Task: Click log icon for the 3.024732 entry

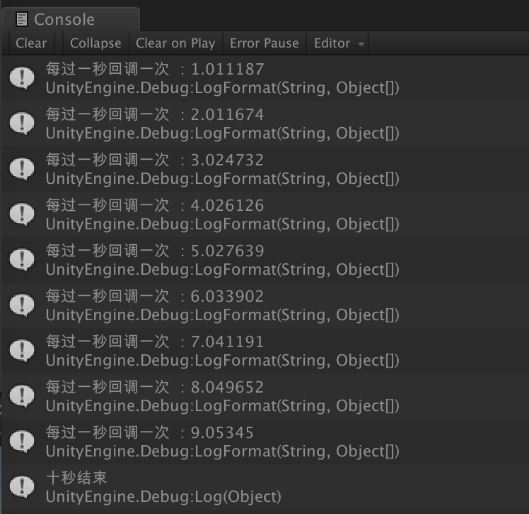Action: pyautogui.click(x=22, y=169)
